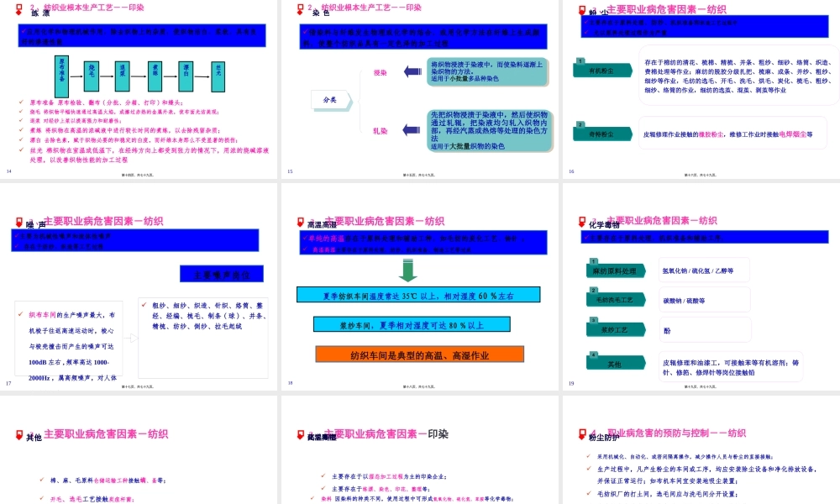Screen dimensions: 840x504
Task: Click the 氢氧化钠/硫化氢/乙醇等 text box
Action: click(704, 270)
